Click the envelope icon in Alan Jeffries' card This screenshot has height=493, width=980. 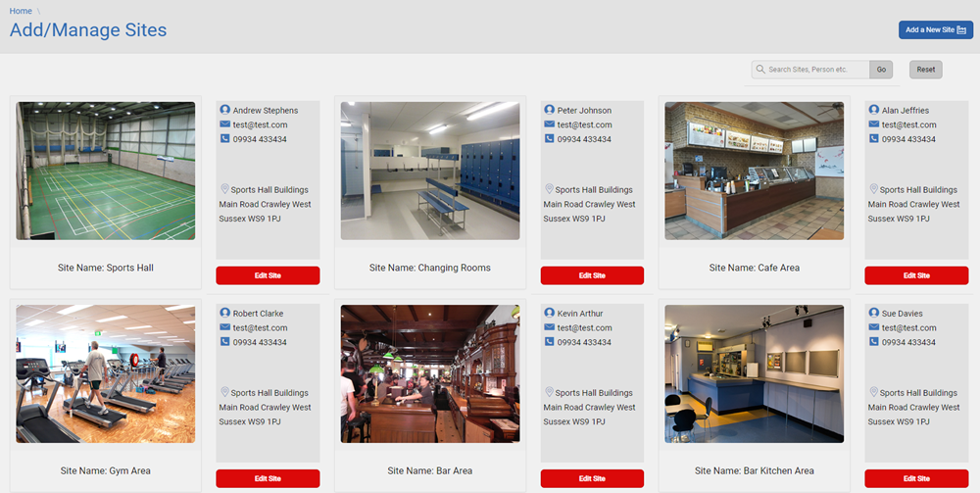pyautogui.click(x=874, y=124)
